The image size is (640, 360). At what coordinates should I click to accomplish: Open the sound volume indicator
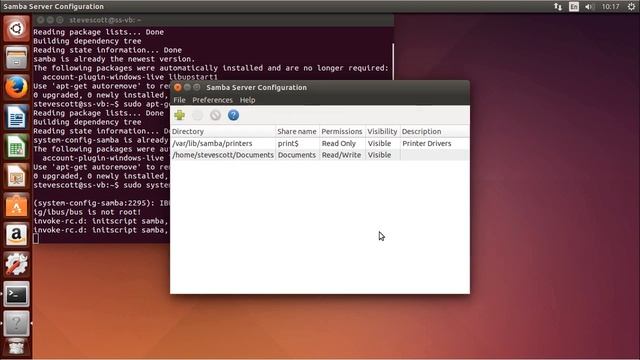(x=589, y=7)
